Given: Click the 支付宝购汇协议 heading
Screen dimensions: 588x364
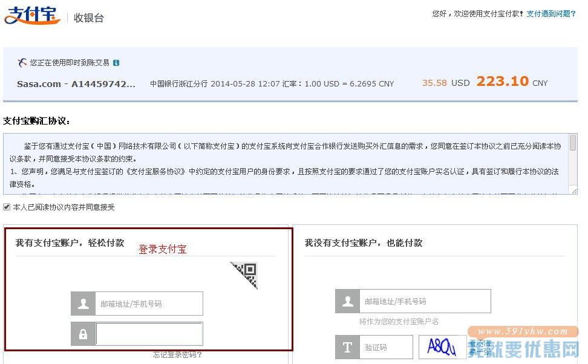Looking at the screenshot, I should pos(36,121).
